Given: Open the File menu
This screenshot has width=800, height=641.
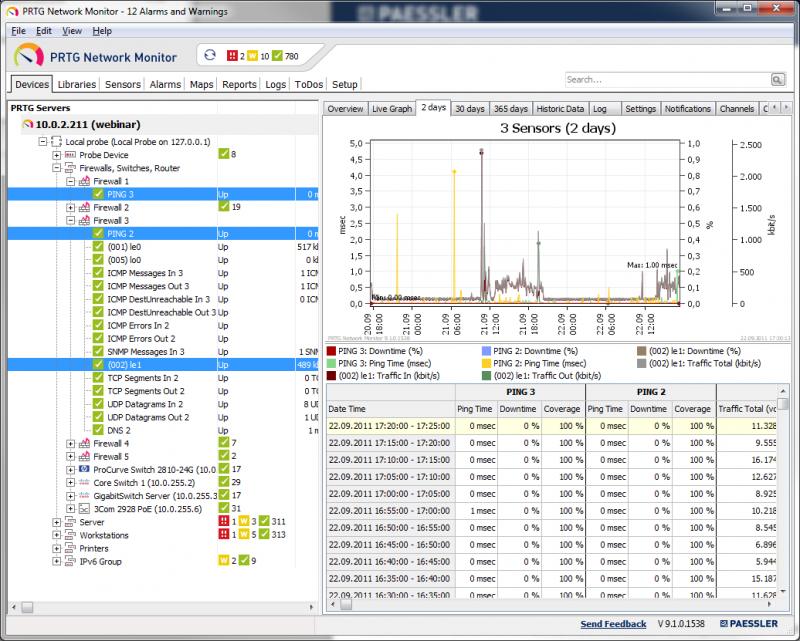Looking at the screenshot, I should click(x=18, y=31).
